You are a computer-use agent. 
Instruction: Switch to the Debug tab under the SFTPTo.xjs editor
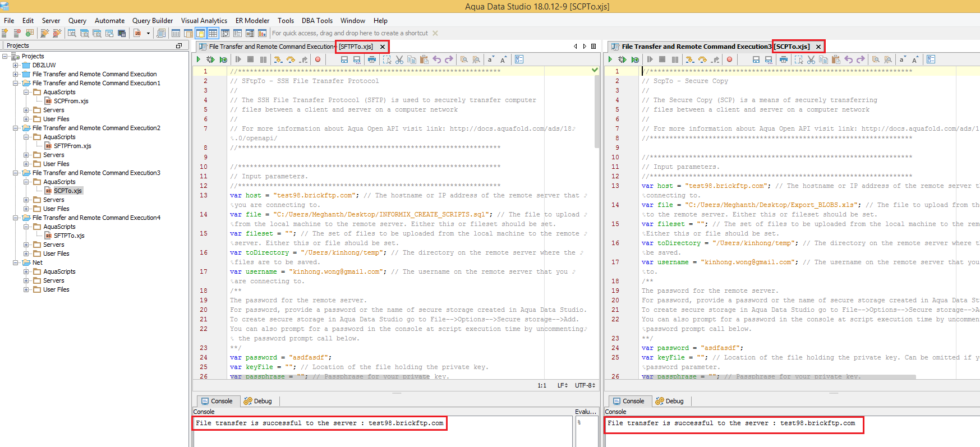(258, 401)
